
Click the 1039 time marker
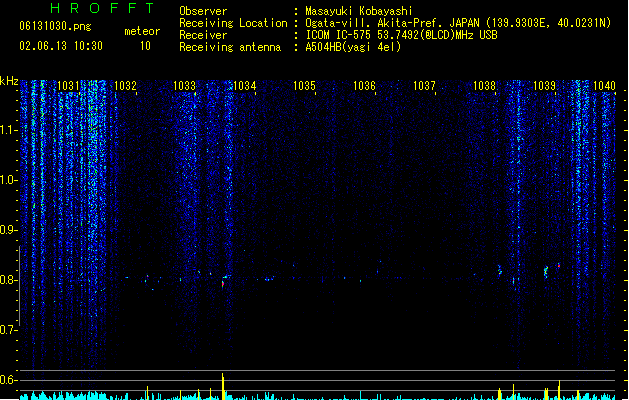point(545,86)
